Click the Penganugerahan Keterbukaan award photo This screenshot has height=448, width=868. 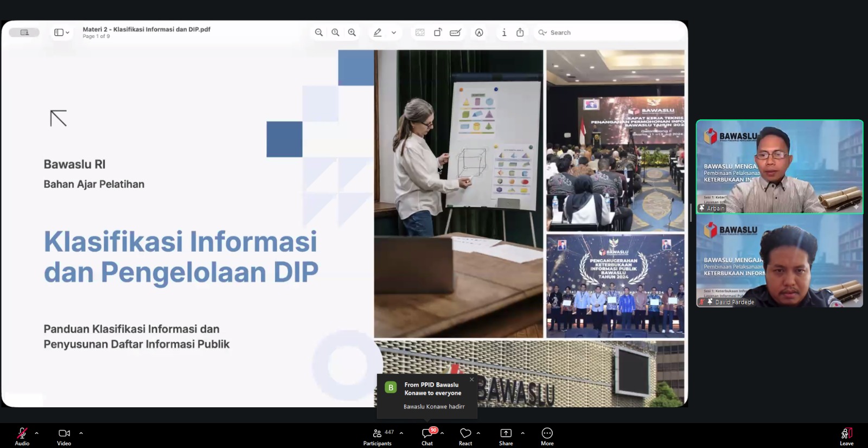coord(615,286)
